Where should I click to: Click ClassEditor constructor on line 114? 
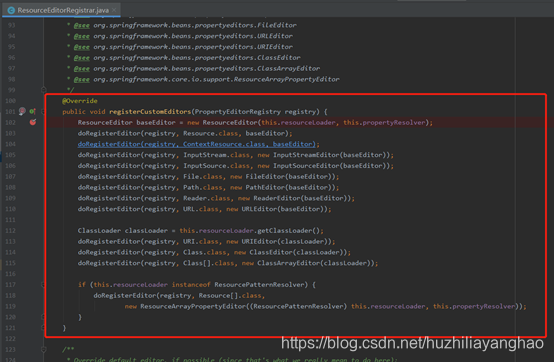click(271, 252)
